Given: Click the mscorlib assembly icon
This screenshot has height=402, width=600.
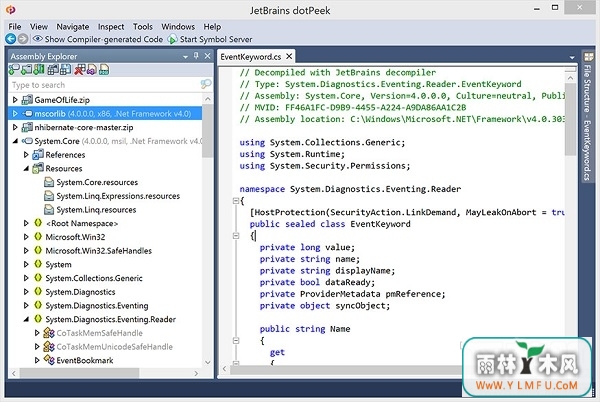Looking at the screenshot, I should coord(27,114).
